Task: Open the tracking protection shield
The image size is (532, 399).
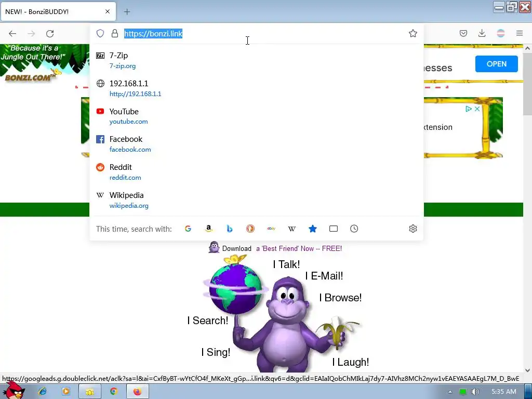Action: [x=100, y=33]
